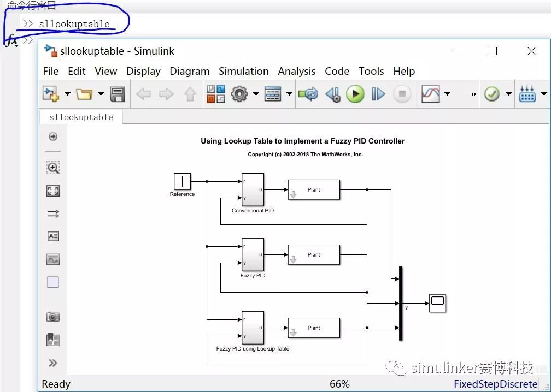Select the Scope block
Image resolution: width=551 pixels, height=392 pixels.
coord(437,303)
